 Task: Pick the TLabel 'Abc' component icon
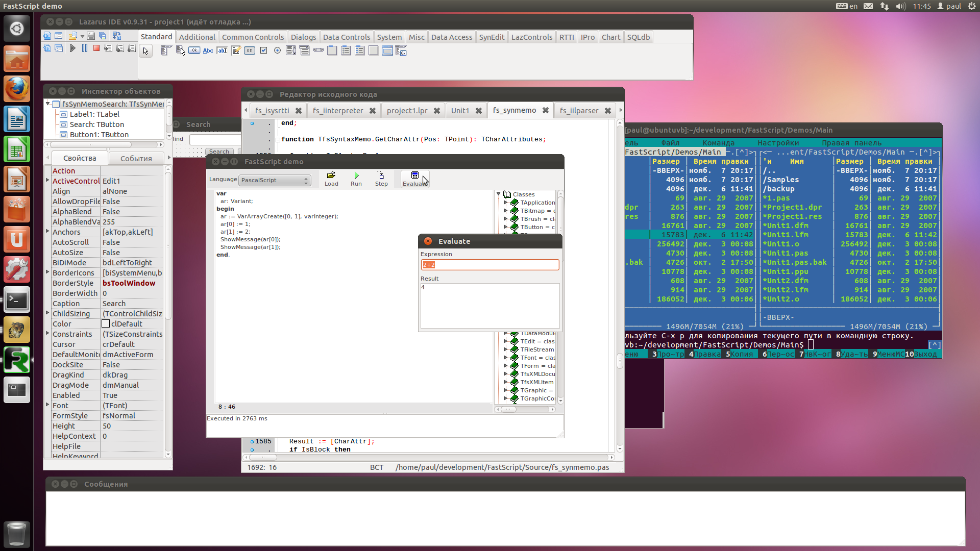pos(208,51)
